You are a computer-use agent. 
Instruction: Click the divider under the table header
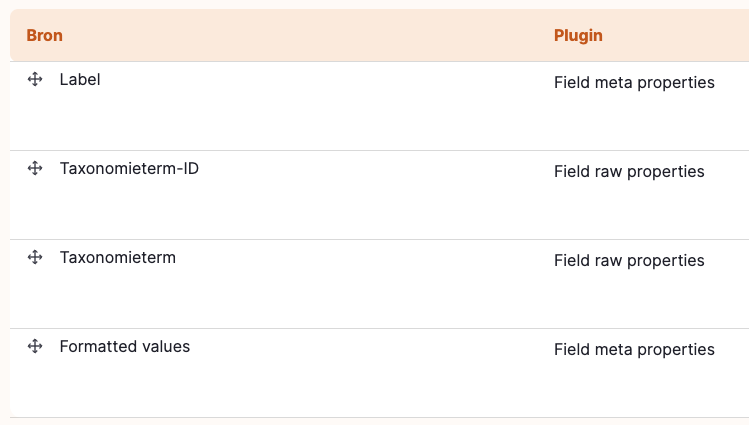pos(379,61)
